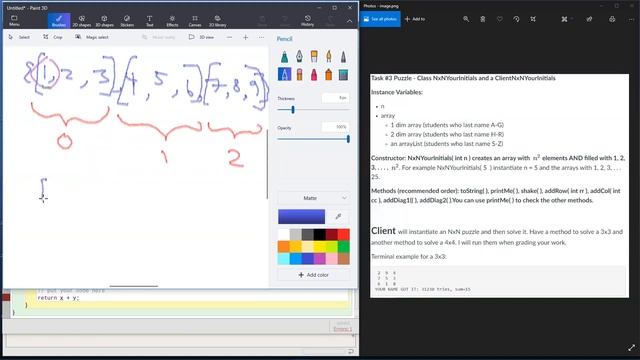Viewport: 640px width, 360px height.
Task: Pick the yellow color swatch
Action: [320, 247]
